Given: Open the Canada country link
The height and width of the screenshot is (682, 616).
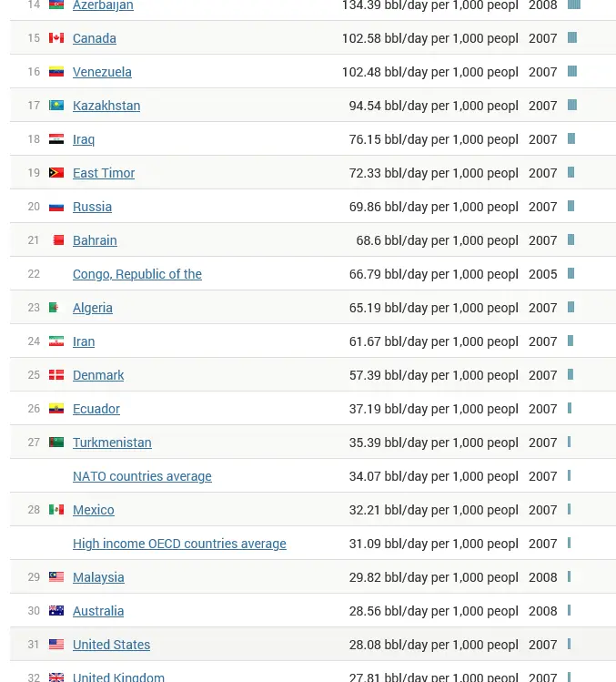Looking at the screenshot, I should 95,38.
